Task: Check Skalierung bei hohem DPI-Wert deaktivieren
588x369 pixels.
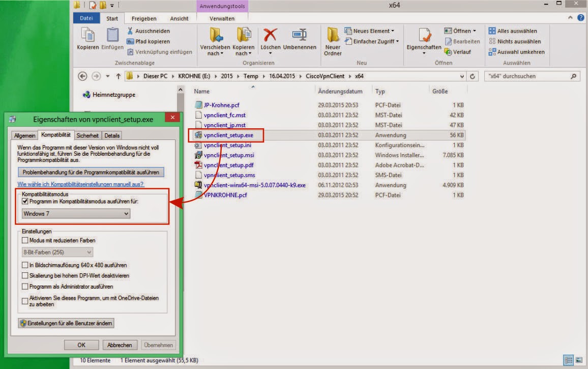Action: pyautogui.click(x=25, y=275)
